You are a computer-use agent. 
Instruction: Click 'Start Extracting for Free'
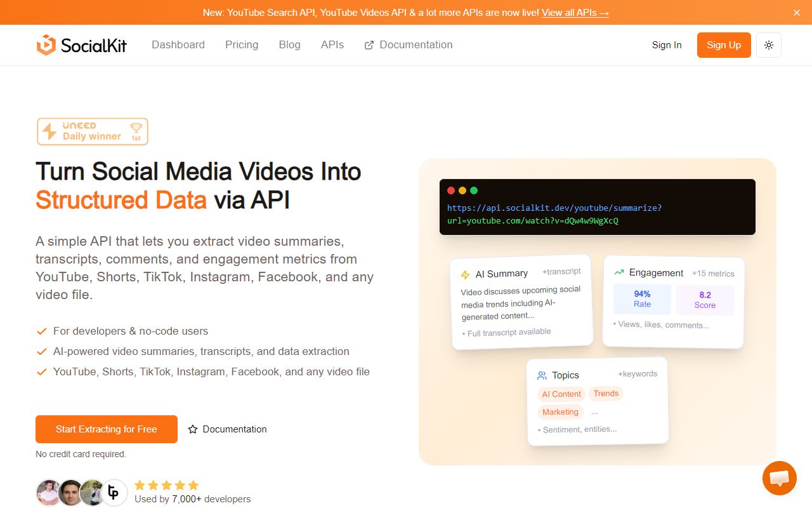(106, 429)
